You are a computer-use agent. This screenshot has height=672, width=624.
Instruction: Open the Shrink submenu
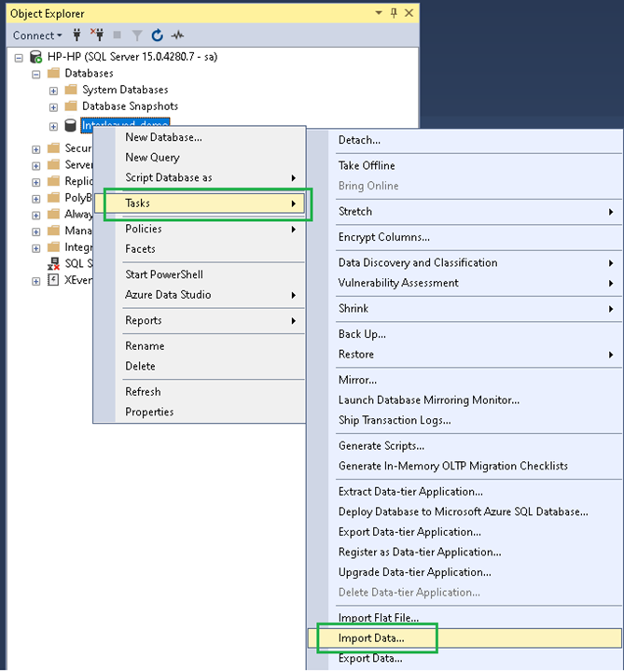465,309
